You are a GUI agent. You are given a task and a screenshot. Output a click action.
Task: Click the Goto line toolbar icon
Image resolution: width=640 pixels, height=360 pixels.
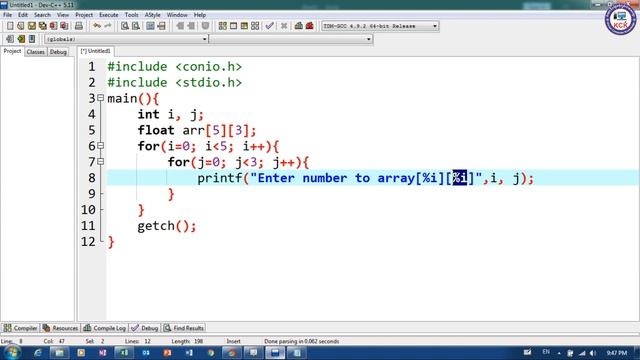tap(162, 26)
